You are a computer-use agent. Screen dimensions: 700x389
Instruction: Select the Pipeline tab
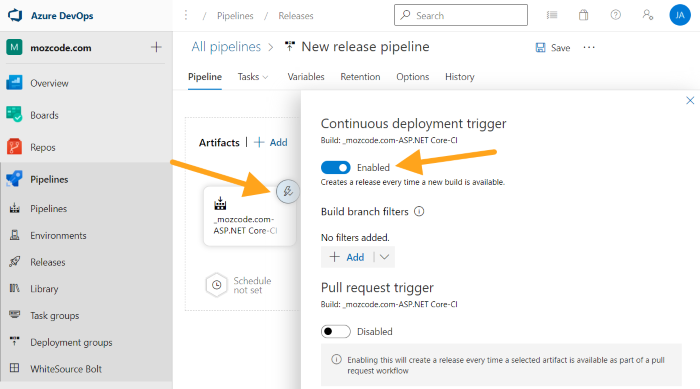(205, 77)
